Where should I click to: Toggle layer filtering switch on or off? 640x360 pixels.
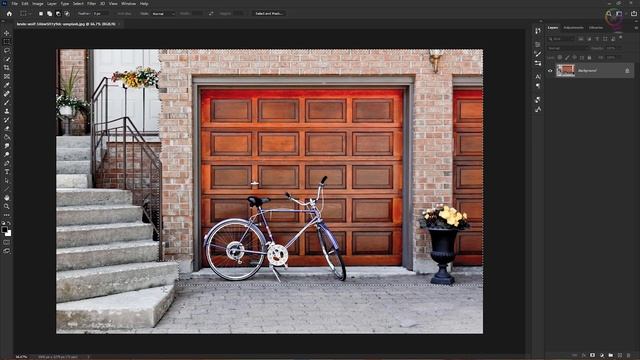[x=621, y=38]
